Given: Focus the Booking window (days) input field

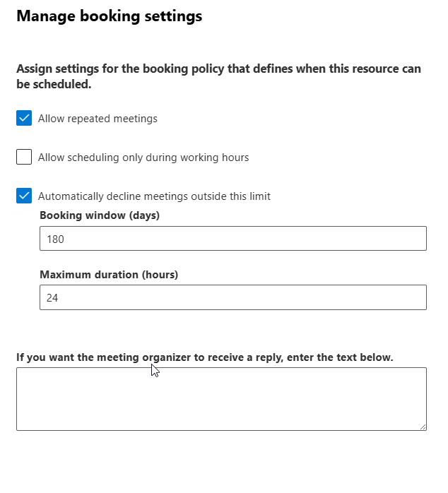Looking at the screenshot, I should (233, 239).
